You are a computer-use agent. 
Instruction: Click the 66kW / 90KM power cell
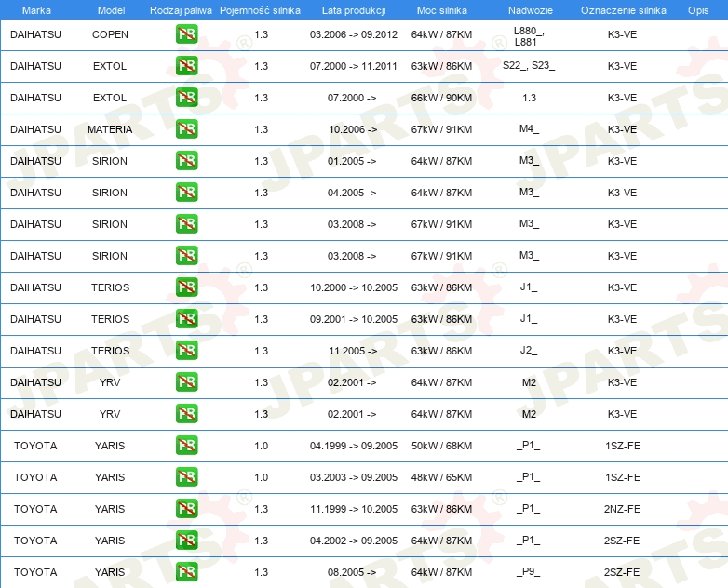[441, 98]
